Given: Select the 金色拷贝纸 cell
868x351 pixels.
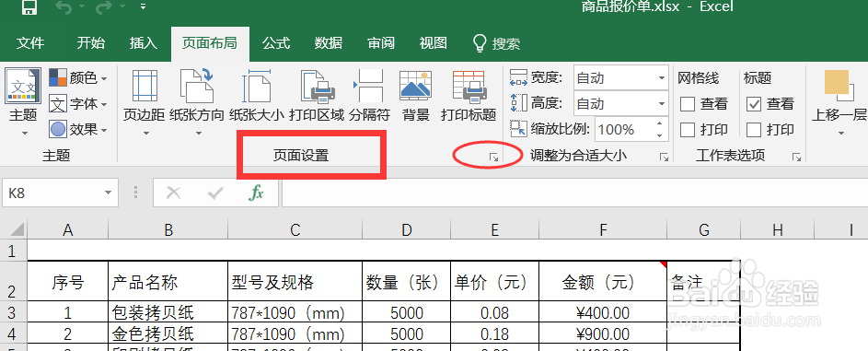Looking at the screenshot, I should [x=168, y=334].
